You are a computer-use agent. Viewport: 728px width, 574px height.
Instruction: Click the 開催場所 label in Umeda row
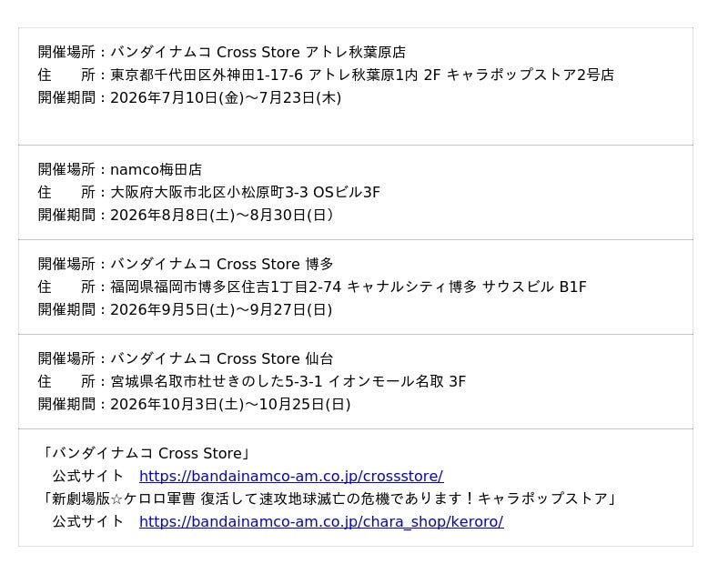pyautogui.click(x=66, y=169)
